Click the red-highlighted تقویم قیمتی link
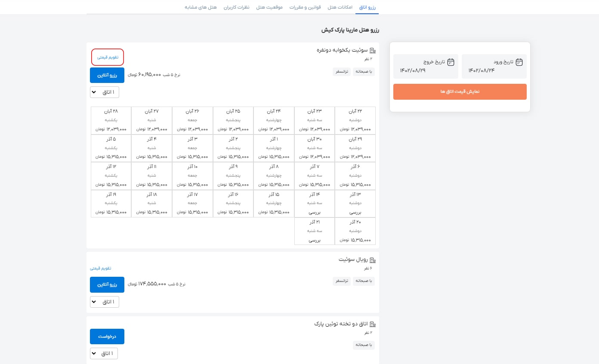This screenshot has height=364, width=599. (108, 57)
